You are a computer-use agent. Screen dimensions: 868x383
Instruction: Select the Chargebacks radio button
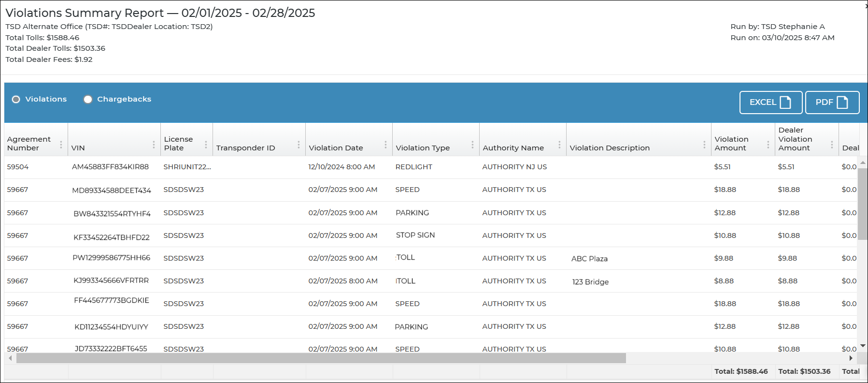click(x=88, y=99)
